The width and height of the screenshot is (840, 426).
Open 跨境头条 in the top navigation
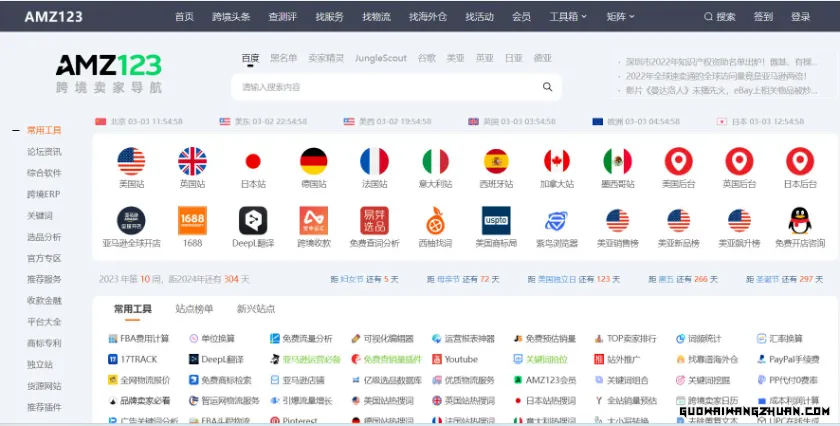point(231,17)
